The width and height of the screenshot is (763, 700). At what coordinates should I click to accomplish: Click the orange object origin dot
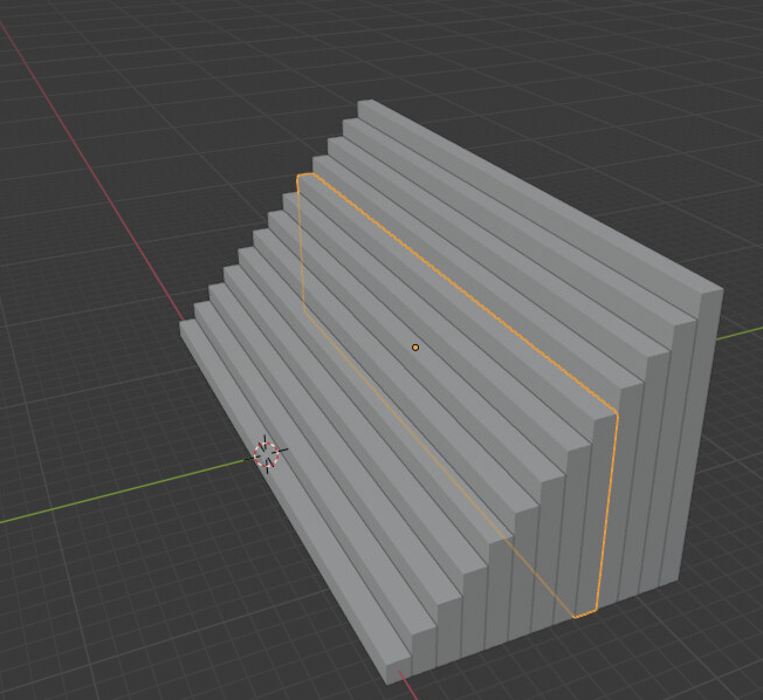pos(415,348)
